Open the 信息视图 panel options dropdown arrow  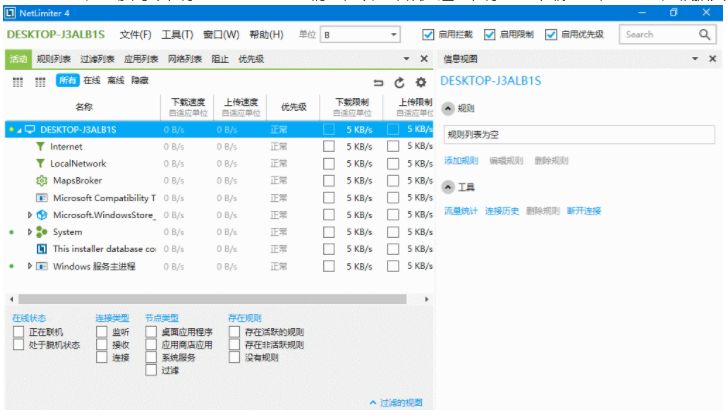(695, 58)
